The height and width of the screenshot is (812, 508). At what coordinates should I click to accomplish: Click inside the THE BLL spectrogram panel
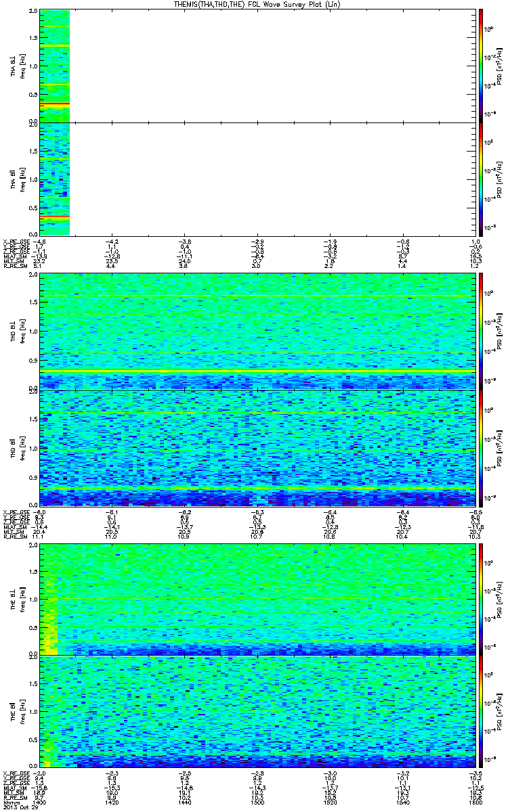[x=257, y=600]
